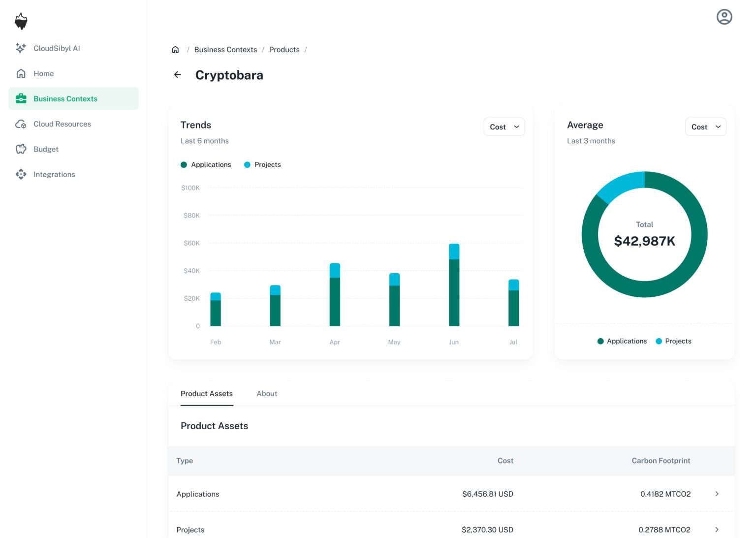
Task: Select the Product Assets tab
Action: pos(206,393)
